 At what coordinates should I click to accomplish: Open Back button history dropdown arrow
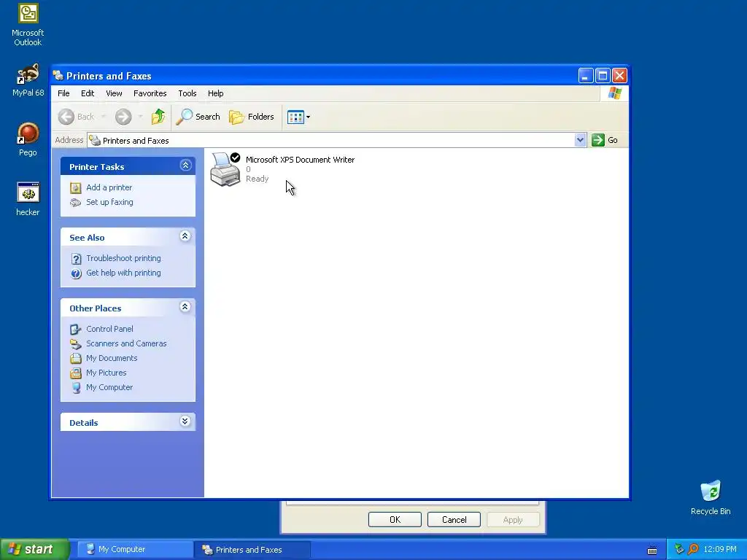coord(104,117)
